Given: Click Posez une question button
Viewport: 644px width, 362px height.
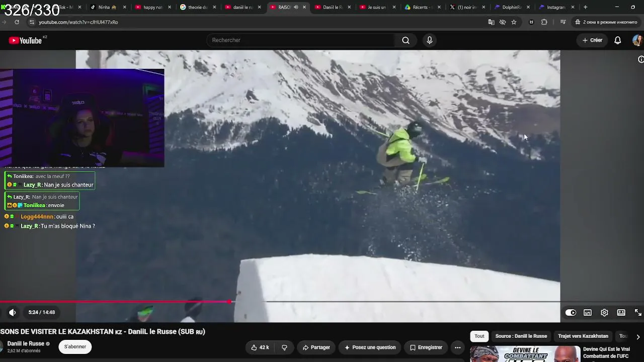Looking at the screenshot, I should [370, 347].
